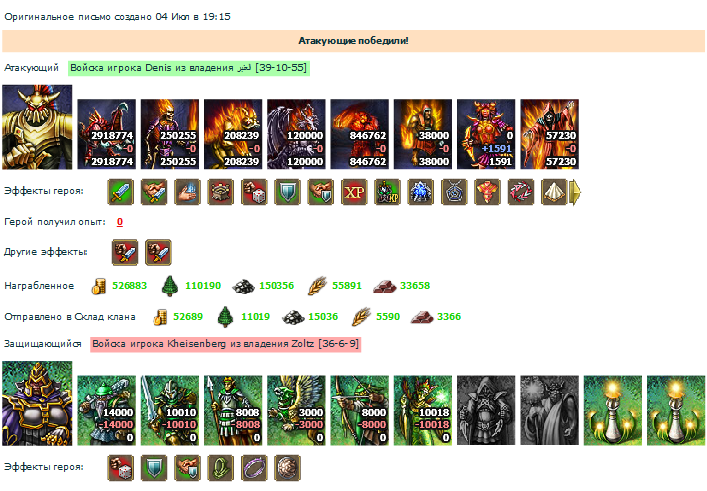This screenshot has height=491, width=707.
Task: Open attacker Denis troops link
Action: coord(189,68)
